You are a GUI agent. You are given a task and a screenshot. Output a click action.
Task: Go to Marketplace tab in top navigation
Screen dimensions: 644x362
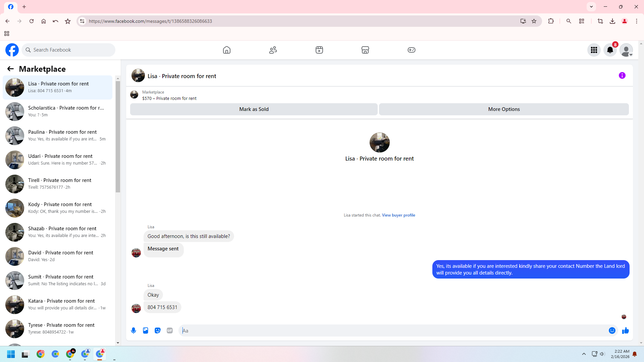pyautogui.click(x=365, y=50)
